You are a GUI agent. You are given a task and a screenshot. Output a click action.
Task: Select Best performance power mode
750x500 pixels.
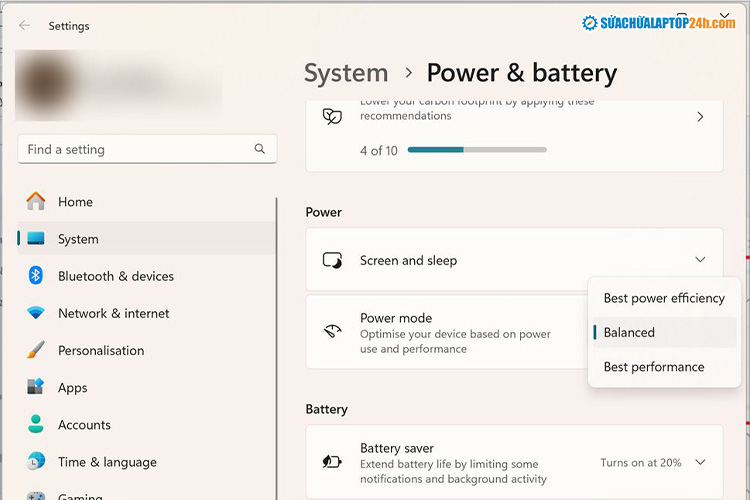pyautogui.click(x=664, y=367)
